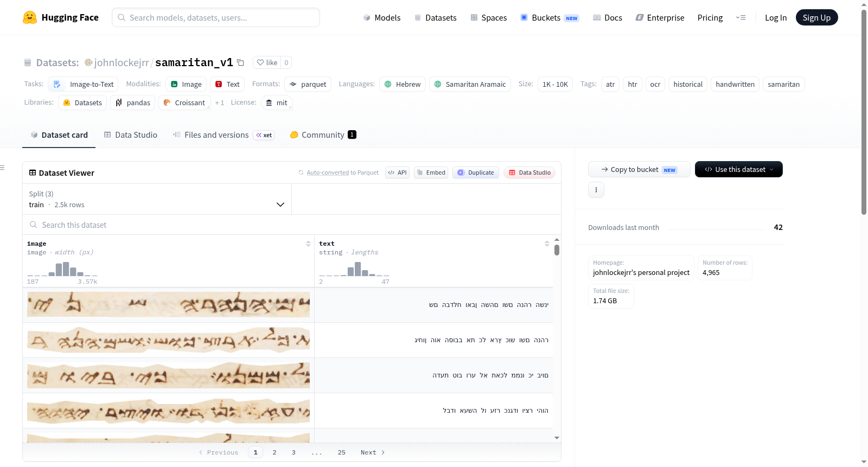Click the mit license tag
The image size is (868, 467).
tap(277, 103)
